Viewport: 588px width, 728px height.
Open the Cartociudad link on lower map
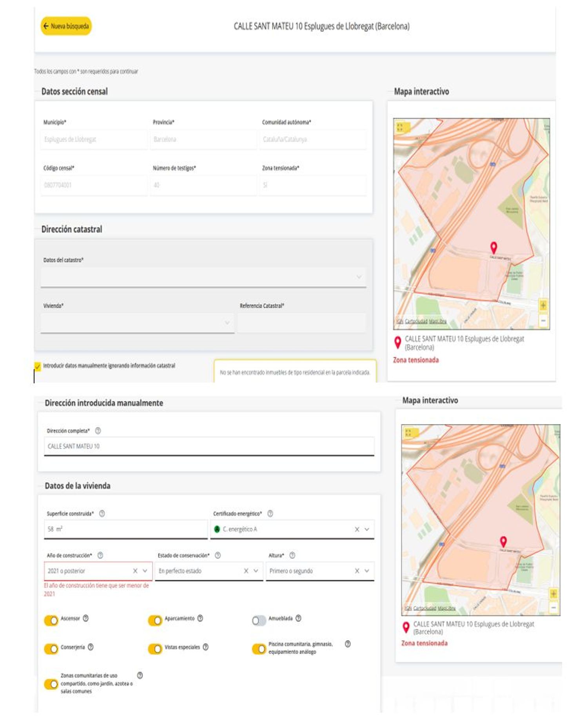[x=425, y=608]
